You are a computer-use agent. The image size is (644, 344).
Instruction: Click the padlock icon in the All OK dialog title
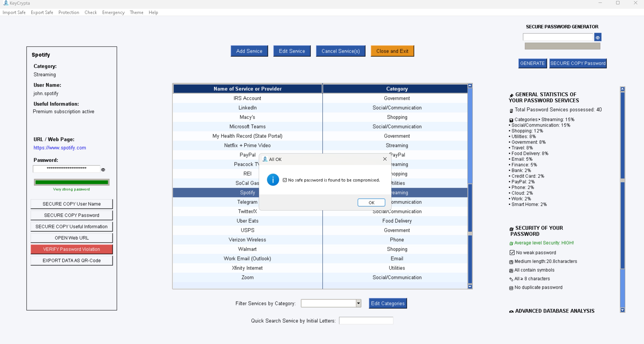(x=265, y=159)
